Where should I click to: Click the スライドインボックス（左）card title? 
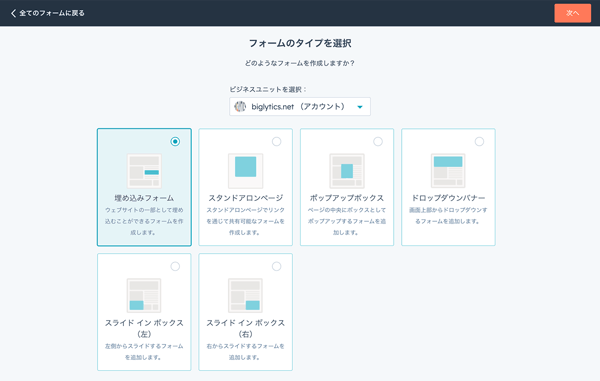(144, 328)
